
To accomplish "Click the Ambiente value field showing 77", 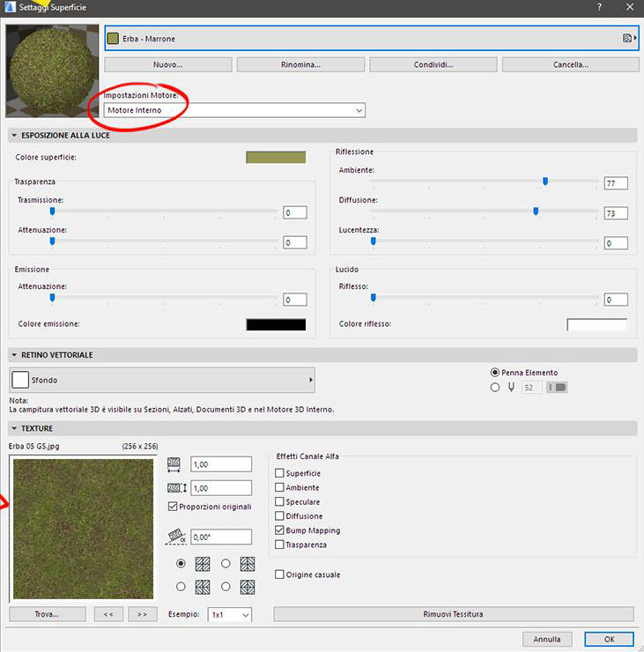I will click(x=616, y=183).
